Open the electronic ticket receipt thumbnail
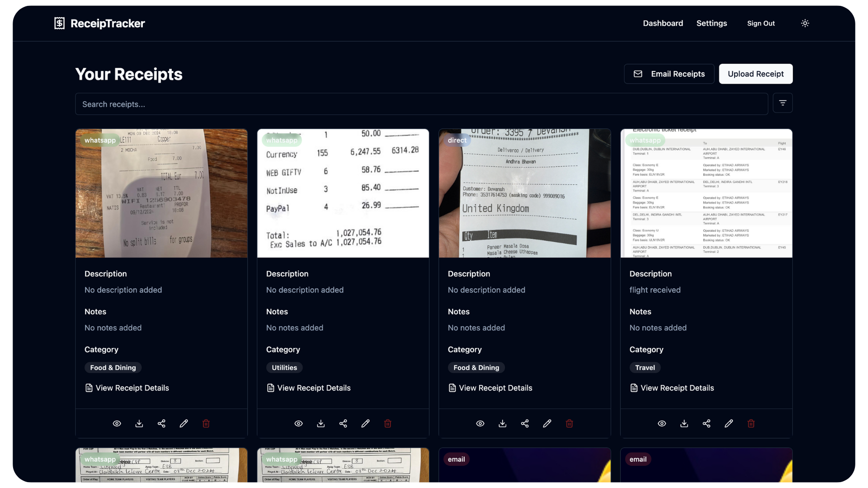868x488 pixels. [x=707, y=193]
